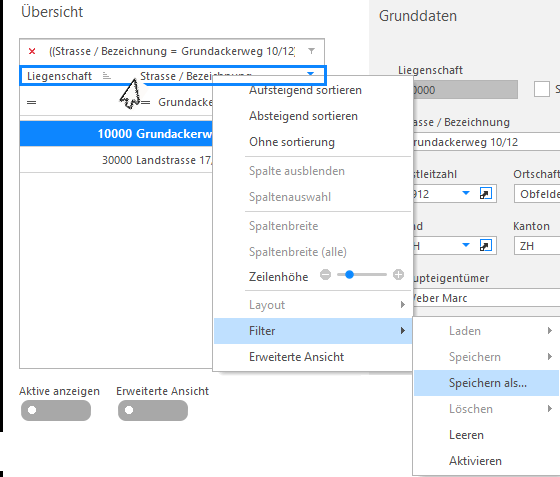Click the equals operator icon before Grundacke filter value
This screenshot has width=560, height=477.
click(x=145, y=102)
